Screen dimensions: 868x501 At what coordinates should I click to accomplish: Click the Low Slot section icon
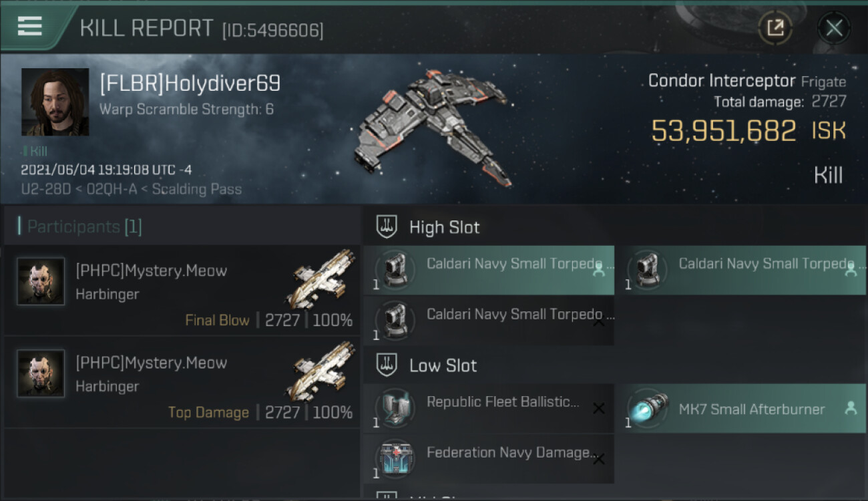[387, 365]
